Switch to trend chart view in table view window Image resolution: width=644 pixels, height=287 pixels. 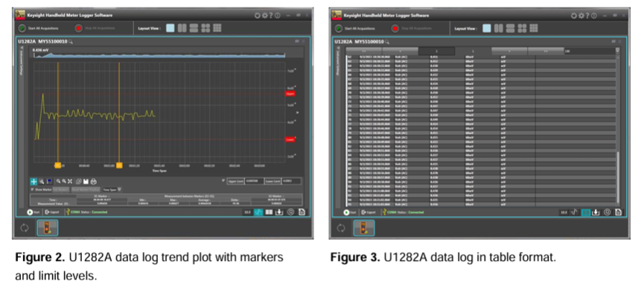(x=575, y=212)
